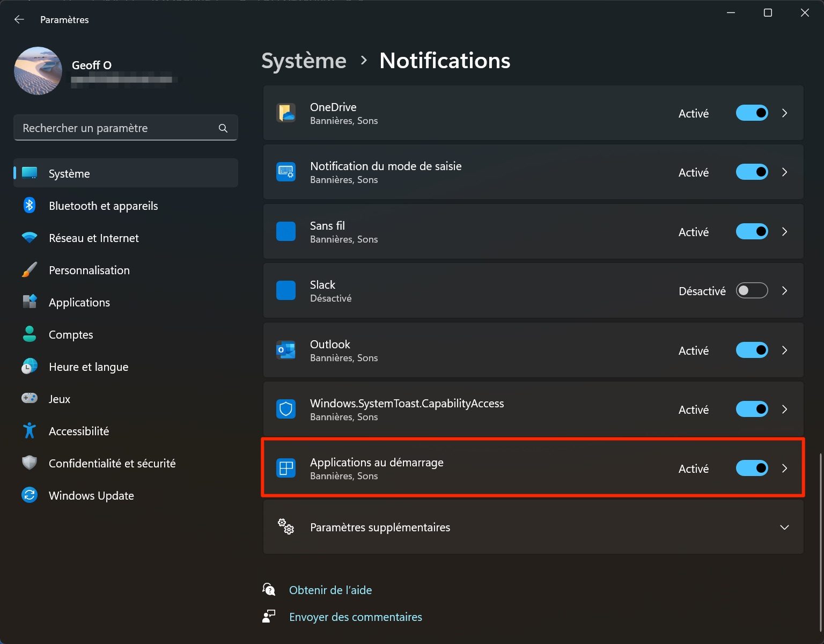Click the Slack app icon
824x644 pixels.
[x=286, y=291]
